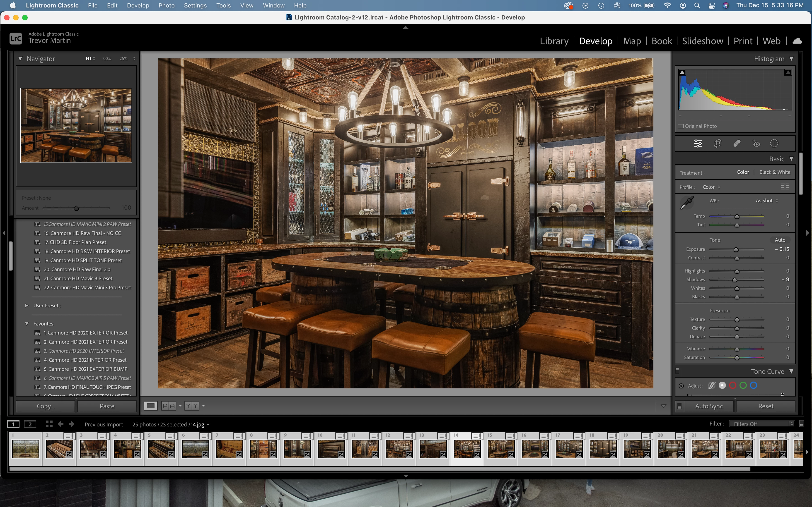The width and height of the screenshot is (812, 507).
Task: Enable the Original Photo checkbox
Action: [x=681, y=126]
